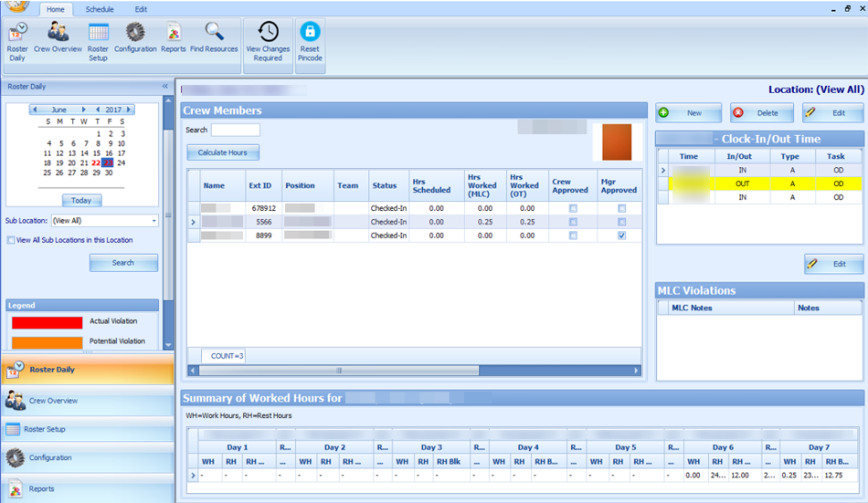Sort by Status column header
Viewport: 868px width, 503px height.
388,185
